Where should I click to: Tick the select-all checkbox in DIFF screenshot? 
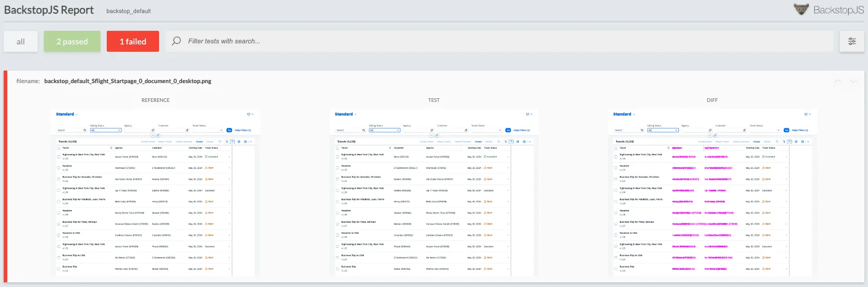tap(616, 148)
